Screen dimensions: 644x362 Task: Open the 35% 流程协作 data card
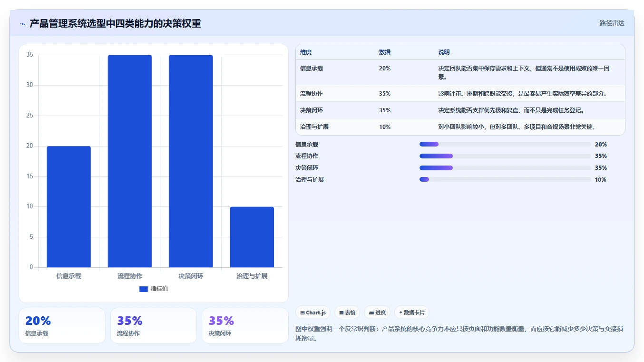(154, 325)
